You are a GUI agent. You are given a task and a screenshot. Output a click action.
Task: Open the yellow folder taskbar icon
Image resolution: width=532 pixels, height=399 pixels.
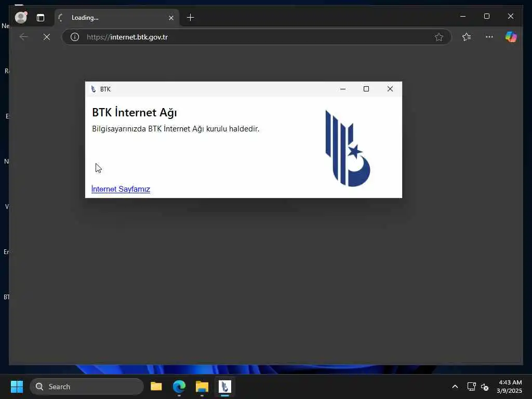point(156,387)
